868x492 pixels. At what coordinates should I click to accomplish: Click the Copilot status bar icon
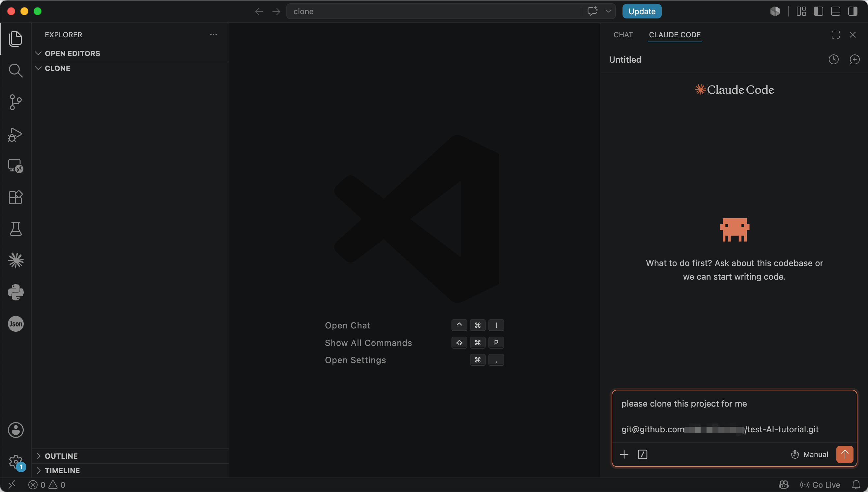click(783, 485)
